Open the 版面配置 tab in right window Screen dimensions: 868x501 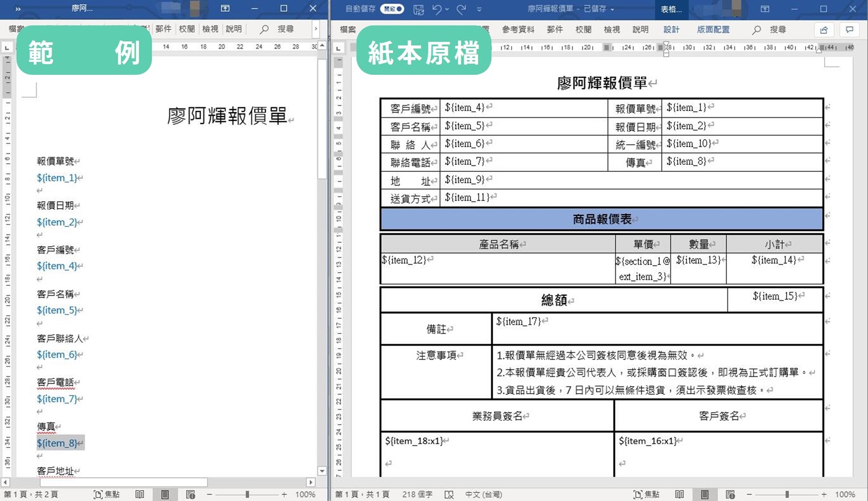(713, 30)
